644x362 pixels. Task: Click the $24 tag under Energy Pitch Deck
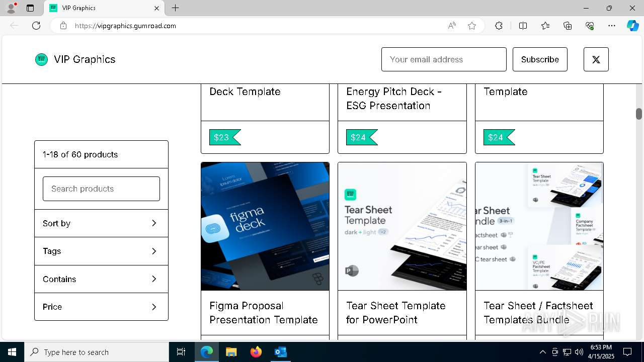pyautogui.click(x=362, y=137)
